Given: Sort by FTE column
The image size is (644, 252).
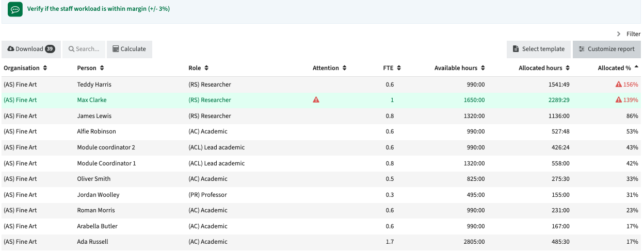Looking at the screenshot, I should coord(392,68).
